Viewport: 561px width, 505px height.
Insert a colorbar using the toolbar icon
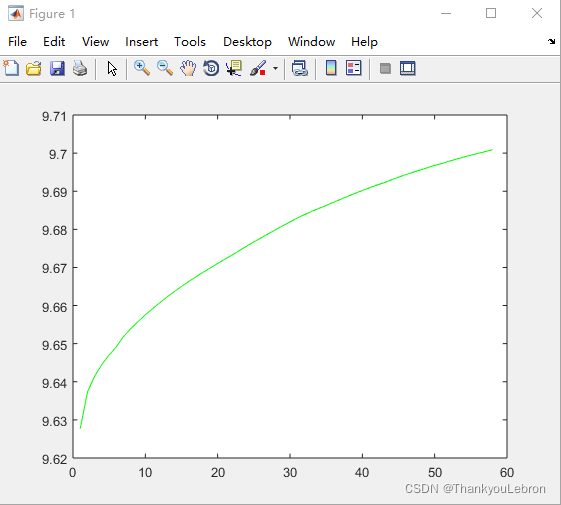(x=331, y=68)
